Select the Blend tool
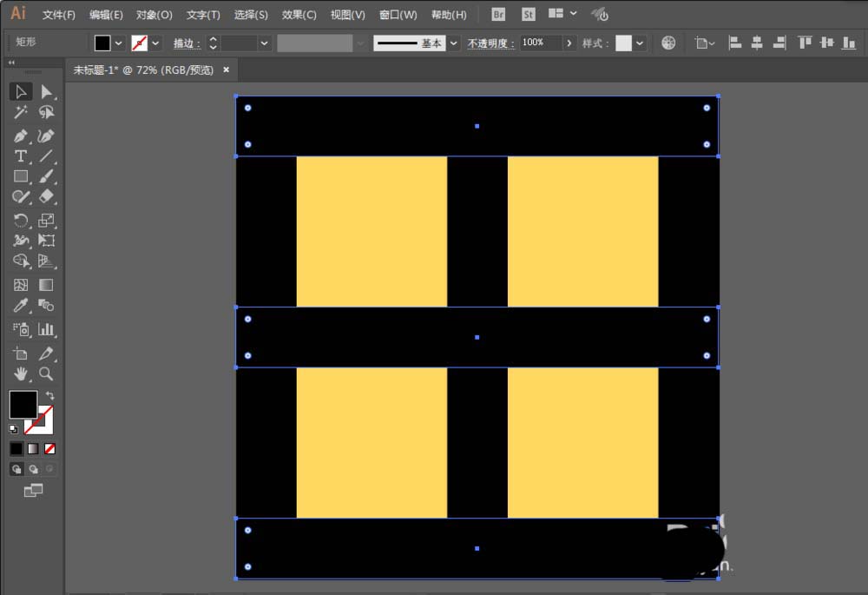 [x=47, y=305]
